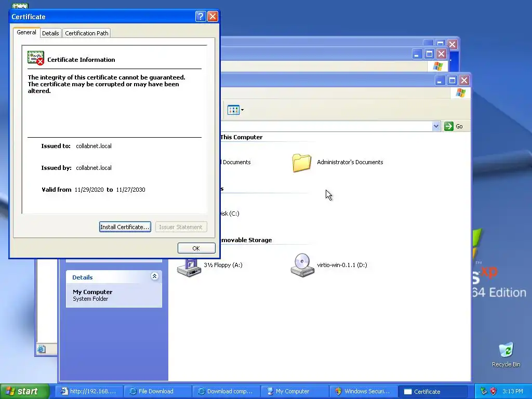The image size is (532, 399).
Task: Select the 3½ Floppy (A:) drive icon
Action: coord(189,268)
